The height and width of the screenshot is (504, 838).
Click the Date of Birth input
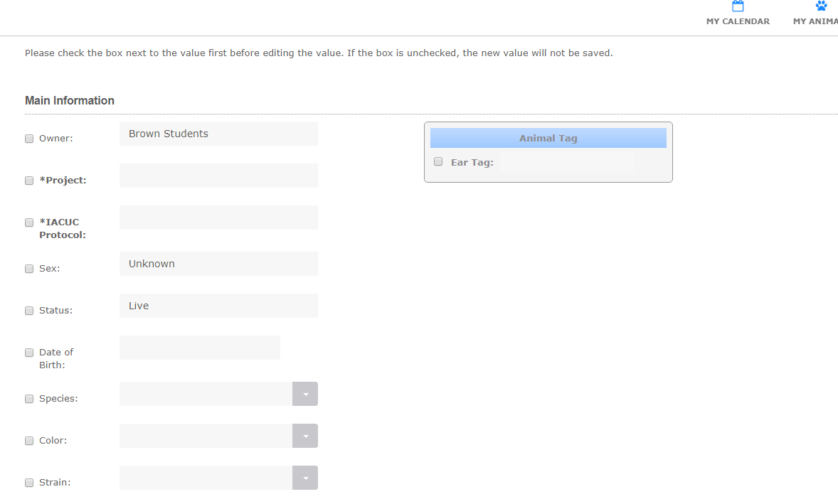(x=200, y=348)
